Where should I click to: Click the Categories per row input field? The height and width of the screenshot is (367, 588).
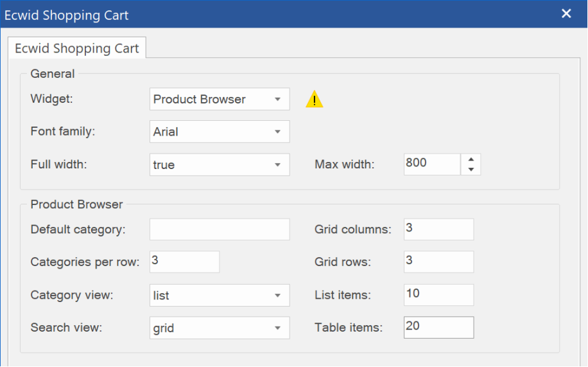(184, 262)
